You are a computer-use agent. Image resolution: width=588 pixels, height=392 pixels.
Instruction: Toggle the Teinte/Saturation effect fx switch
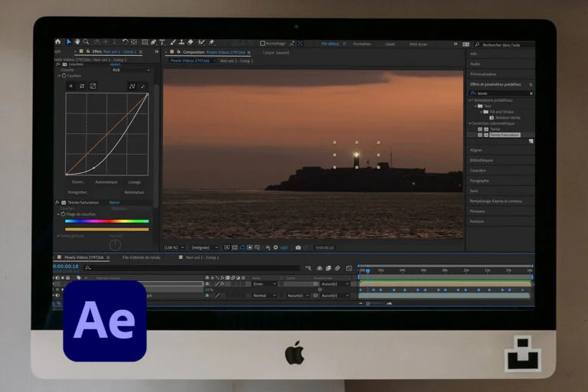tap(57, 203)
